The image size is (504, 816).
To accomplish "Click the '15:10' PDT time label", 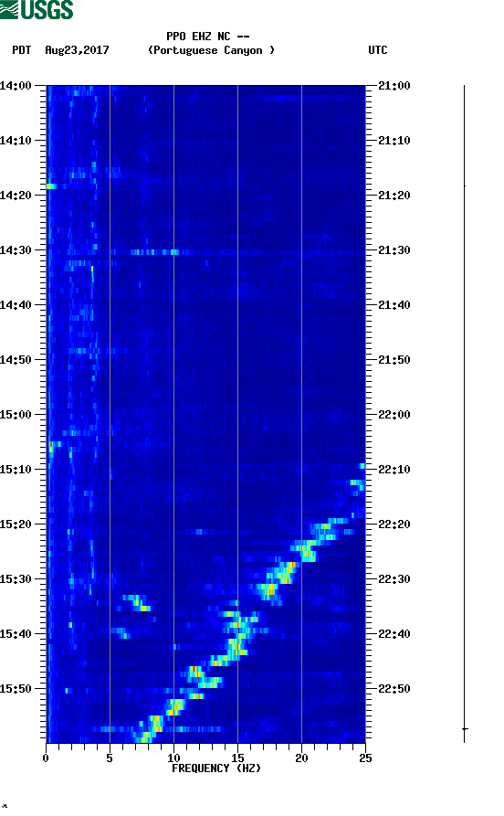I will [16, 470].
